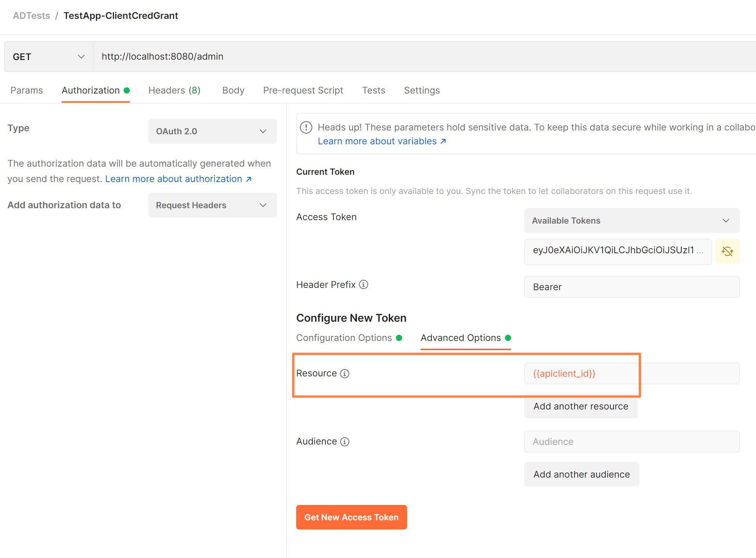Go to the Tests tab
This screenshot has height=558, width=756.
tap(374, 90)
